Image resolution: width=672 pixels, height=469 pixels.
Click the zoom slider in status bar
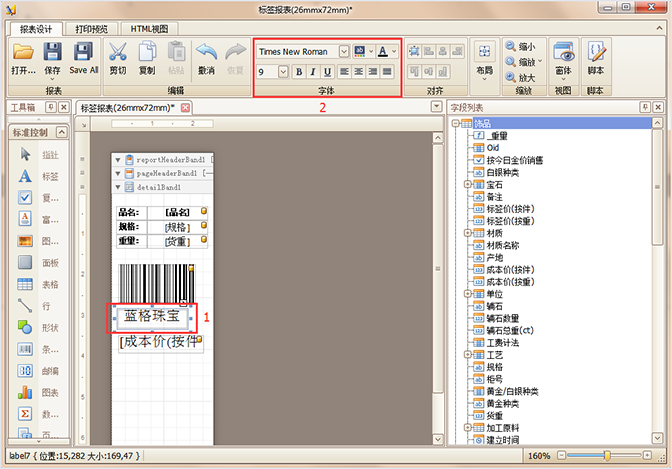point(606,456)
